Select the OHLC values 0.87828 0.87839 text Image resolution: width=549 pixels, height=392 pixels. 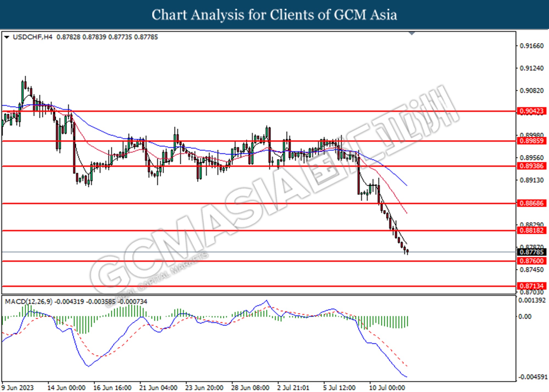tap(81, 37)
